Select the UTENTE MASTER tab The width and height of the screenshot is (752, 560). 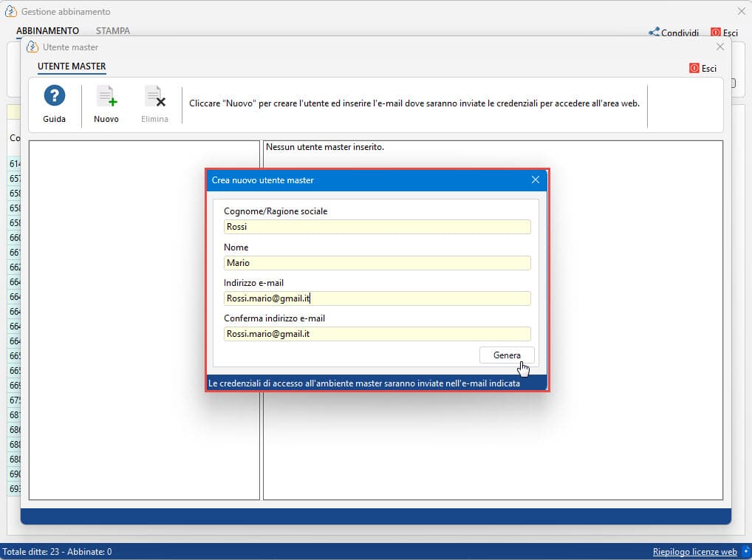tap(72, 66)
